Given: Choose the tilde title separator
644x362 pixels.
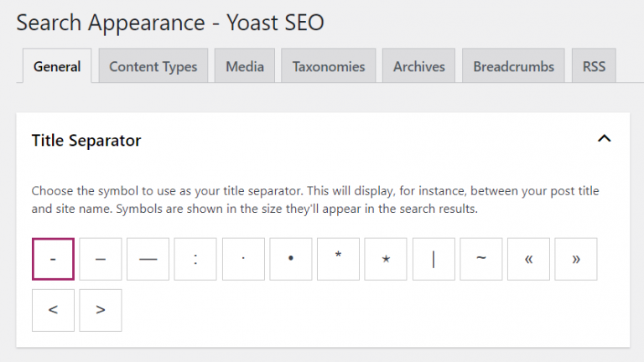Looking at the screenshot, I should click(x=481, y=259).
